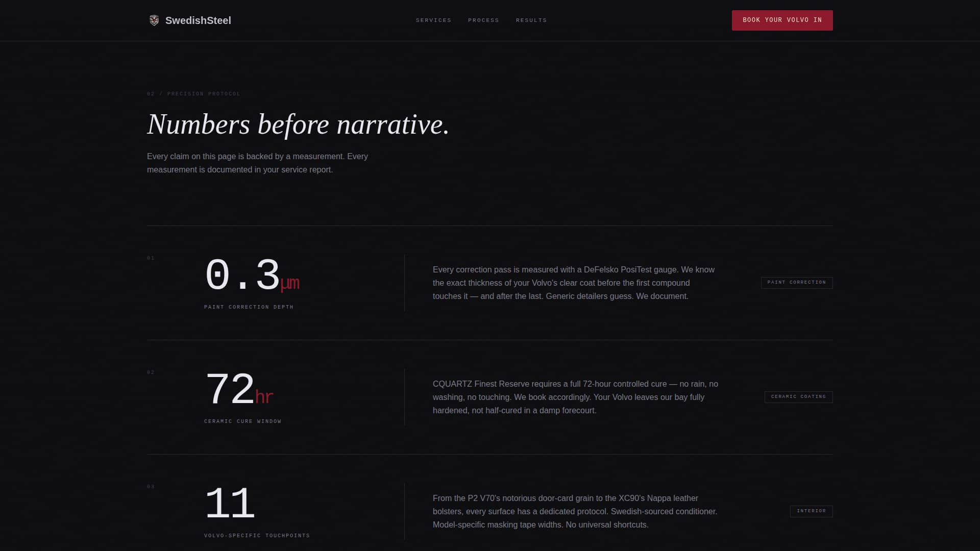This screenshot has height=551, width=980.
Task: Click the 02 / Precision Protocol label
Action: tap(193, 94)
